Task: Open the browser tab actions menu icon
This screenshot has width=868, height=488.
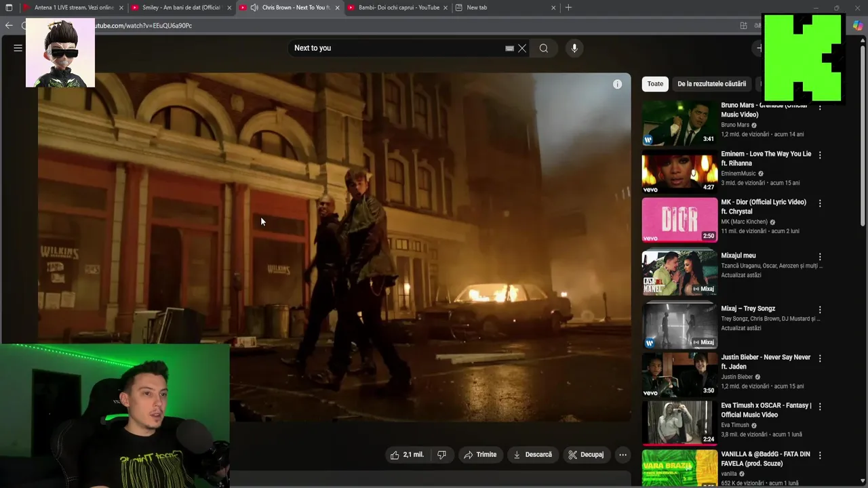Action: coord(9,7)
